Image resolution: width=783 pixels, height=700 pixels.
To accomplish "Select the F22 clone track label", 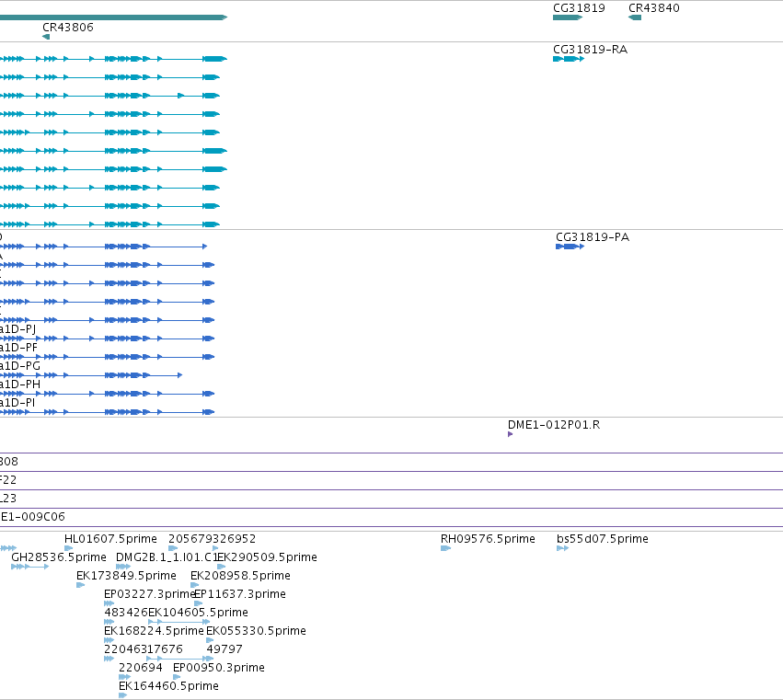I will pyautogui.click(x=8, y=480).
